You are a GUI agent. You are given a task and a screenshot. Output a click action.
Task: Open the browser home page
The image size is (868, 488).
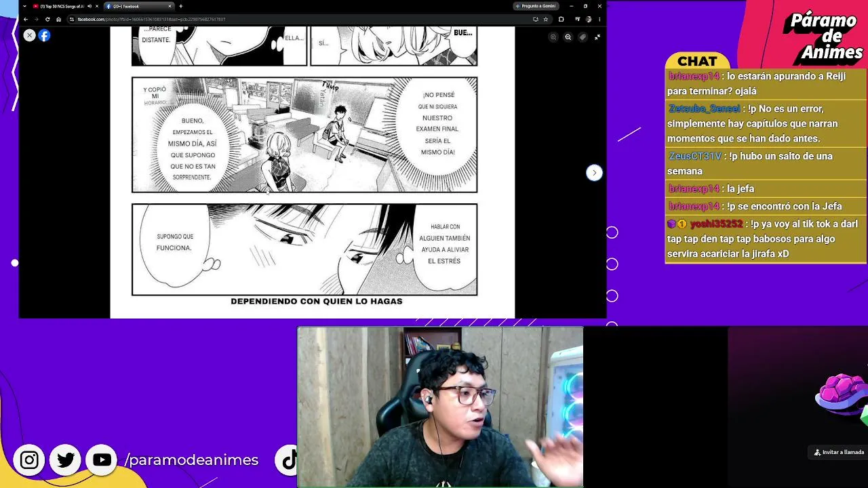click(58, 19)
